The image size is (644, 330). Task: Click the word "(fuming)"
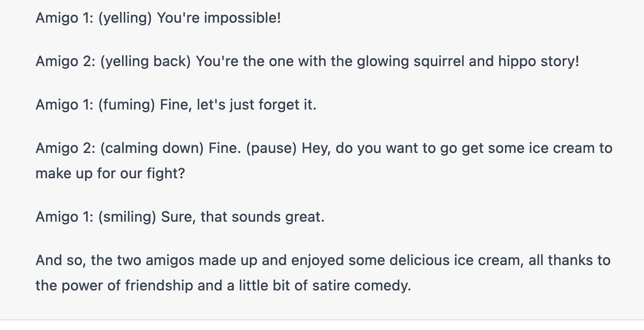126,105
